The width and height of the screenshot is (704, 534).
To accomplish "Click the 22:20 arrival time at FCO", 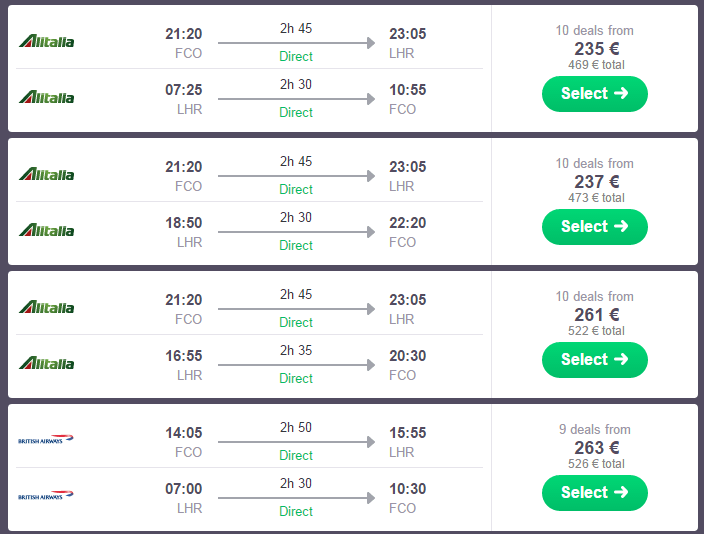I will click(x=407, y=223).
